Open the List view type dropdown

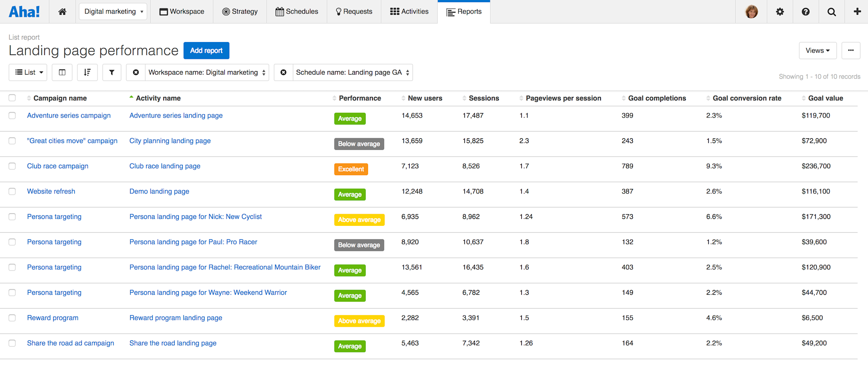pos(28,72)
